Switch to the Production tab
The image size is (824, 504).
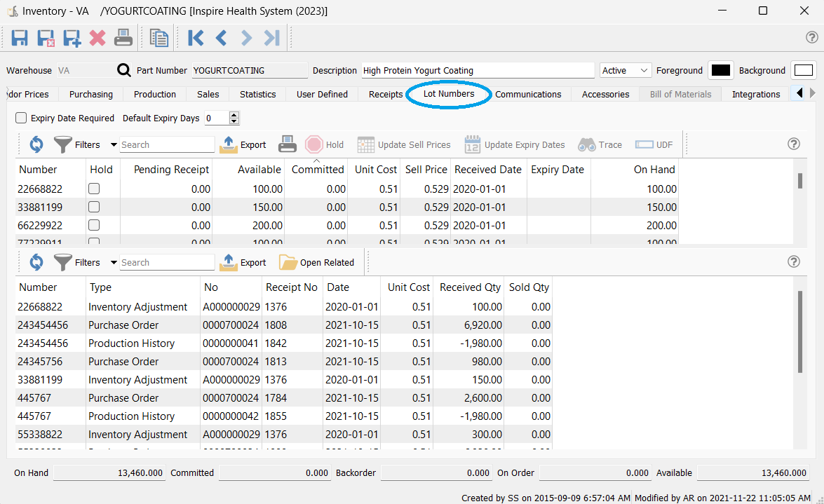point(154,94)
